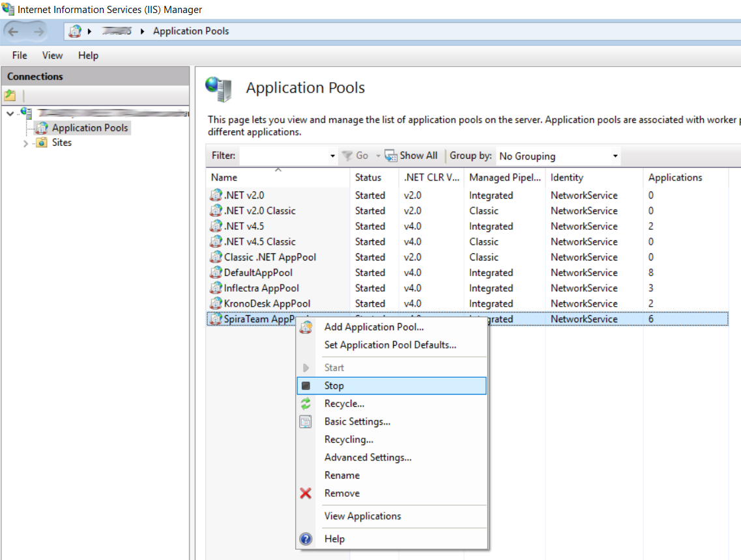This screenshot has height=560, width=741.
Task: Sort by the Status column header
Action: (x=368, y=177)
